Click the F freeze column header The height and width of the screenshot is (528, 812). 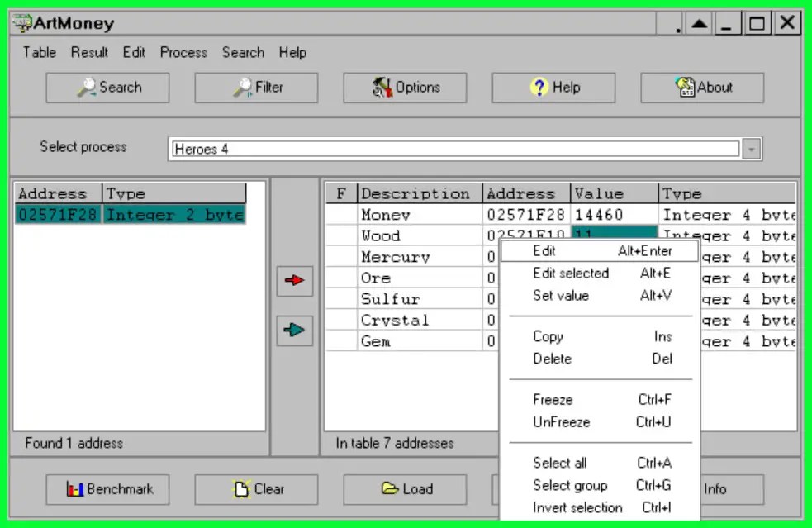click(341, 193)
